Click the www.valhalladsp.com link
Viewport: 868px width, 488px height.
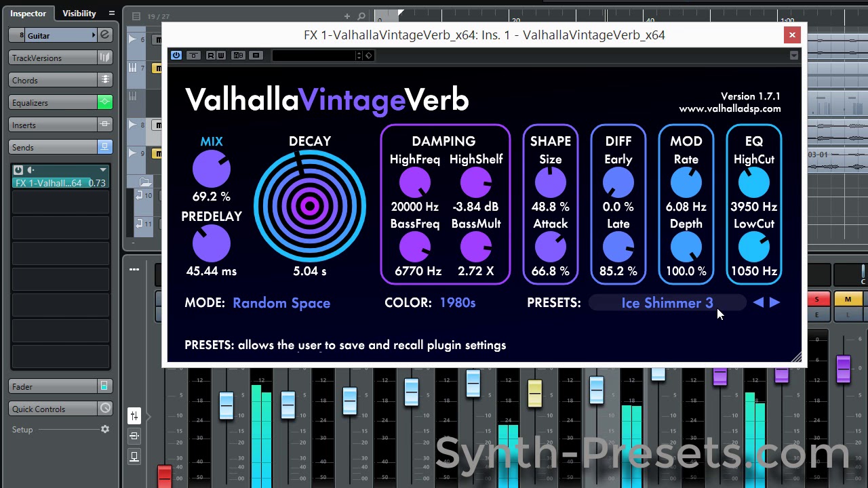[x=730, y=108]
